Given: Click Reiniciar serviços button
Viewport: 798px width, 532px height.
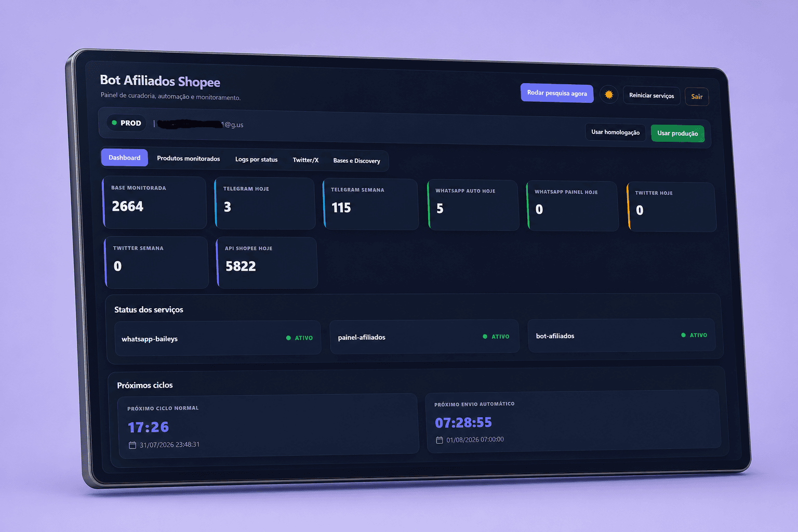Looking at the screenshot, I should [x=651, y=96].
